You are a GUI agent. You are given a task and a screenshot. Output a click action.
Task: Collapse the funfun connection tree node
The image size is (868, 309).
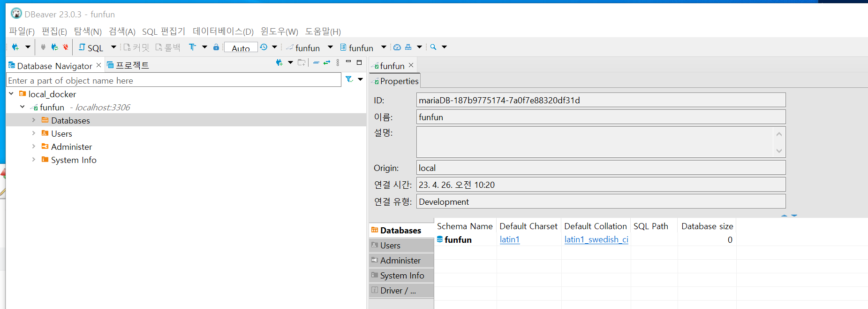pos(23,107)
